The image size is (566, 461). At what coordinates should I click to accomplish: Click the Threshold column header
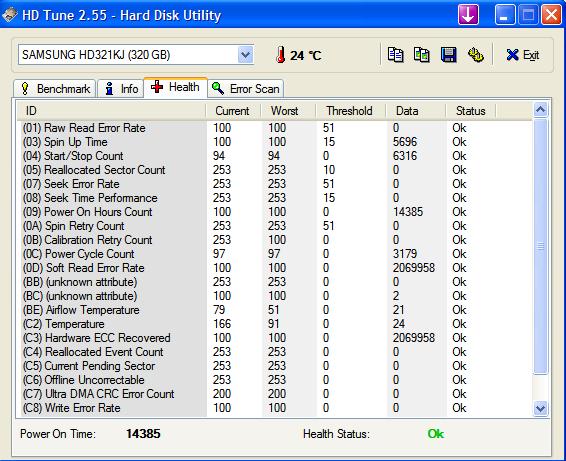[350, 111]
